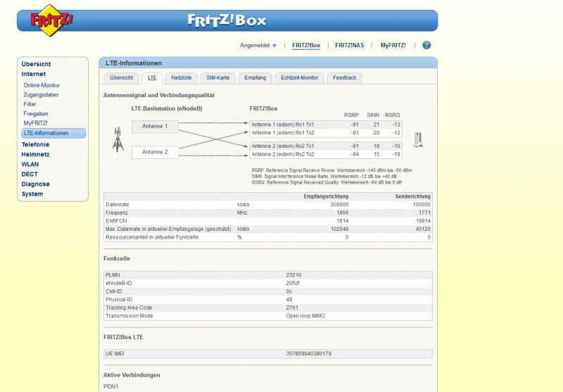Image resolution: width=563 pixels, height=392 pixels.
Task: Click the RSRP column header
Action: point(351,115)
